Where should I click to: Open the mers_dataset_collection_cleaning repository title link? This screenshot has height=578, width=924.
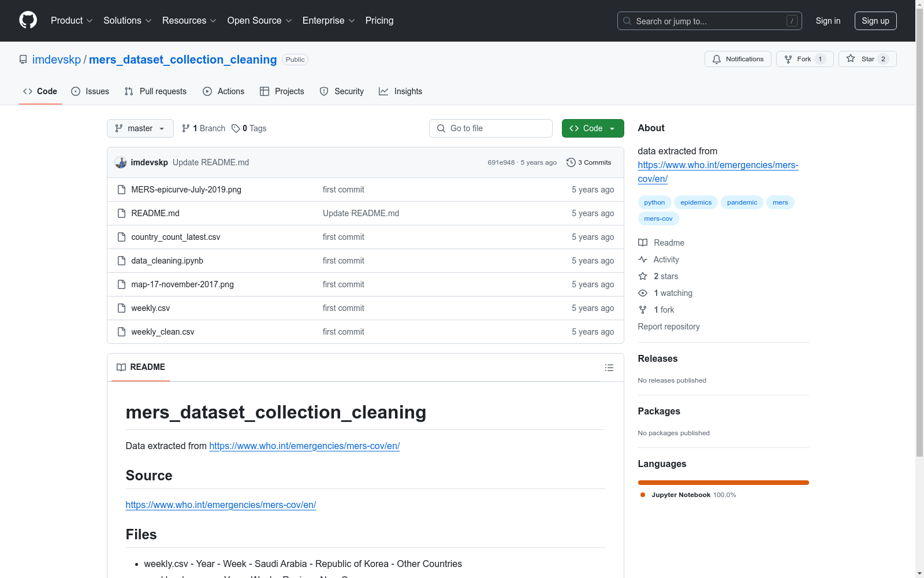[183, 60]
